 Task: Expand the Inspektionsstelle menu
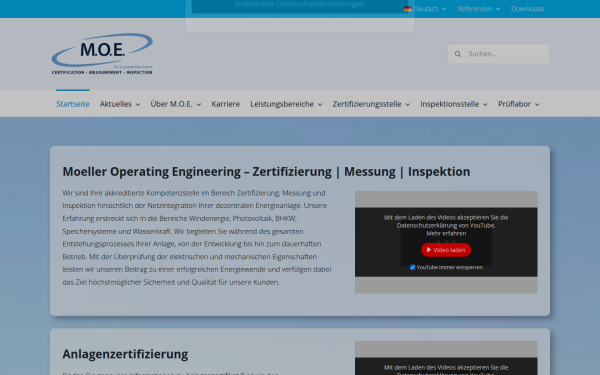click(x=454, y=104)
